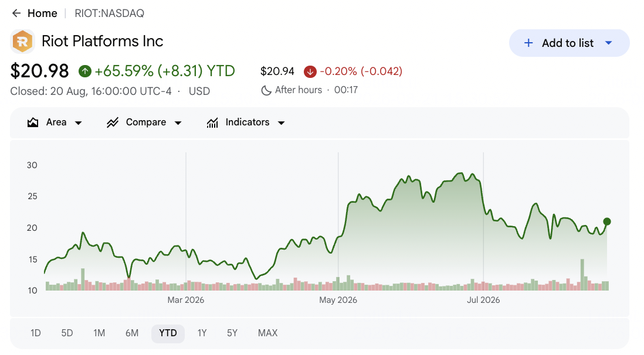Click the Area chart type icon
Image resolution: width=644 pixels, height=355 pixels.
(33, 122)
